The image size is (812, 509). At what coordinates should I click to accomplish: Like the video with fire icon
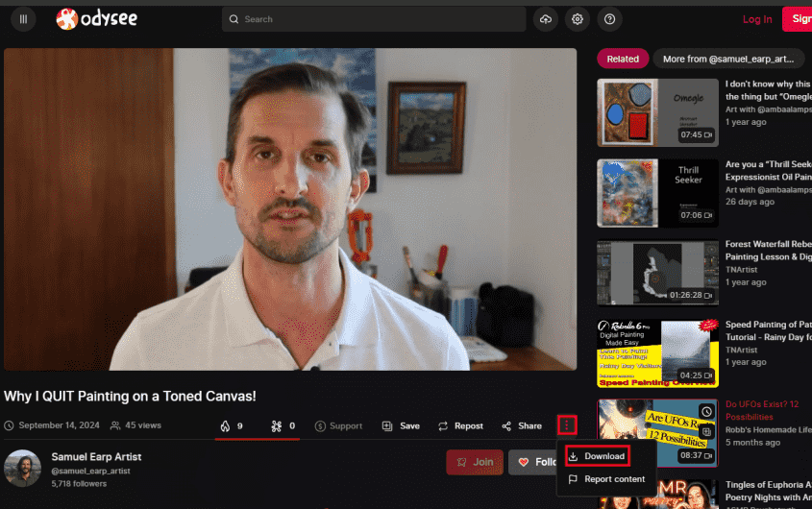(231, 425)
